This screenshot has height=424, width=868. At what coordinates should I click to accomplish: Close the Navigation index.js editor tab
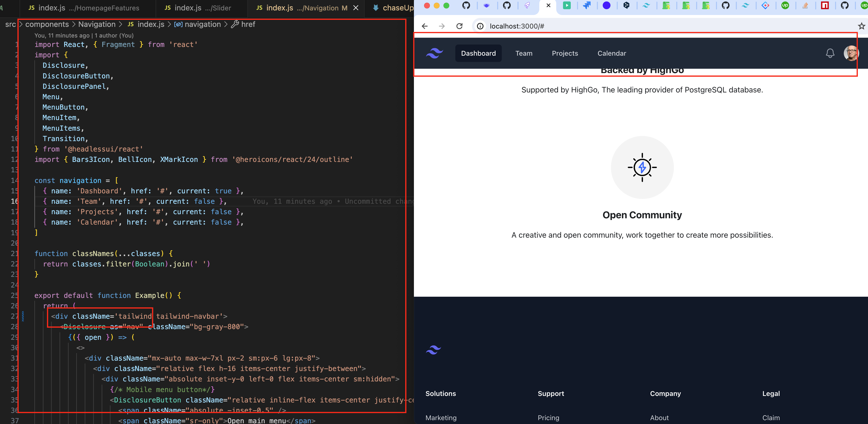coord(356,8)
